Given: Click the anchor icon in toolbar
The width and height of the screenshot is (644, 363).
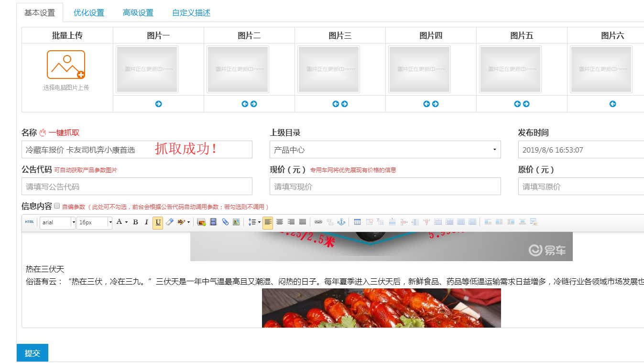Looking at the screenshot, I should pos(341,222).
